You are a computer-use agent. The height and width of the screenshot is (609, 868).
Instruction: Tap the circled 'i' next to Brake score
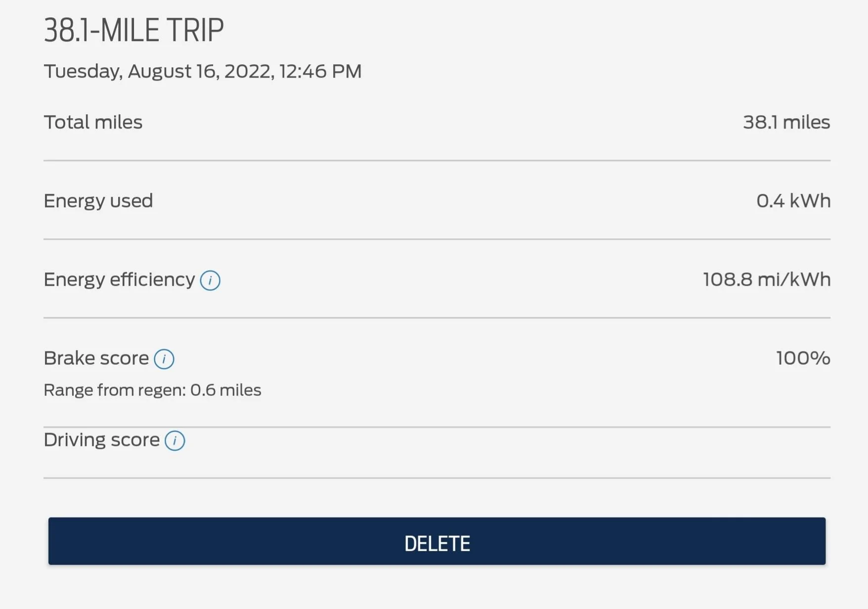pyautogui.click(x=164, y=359)
